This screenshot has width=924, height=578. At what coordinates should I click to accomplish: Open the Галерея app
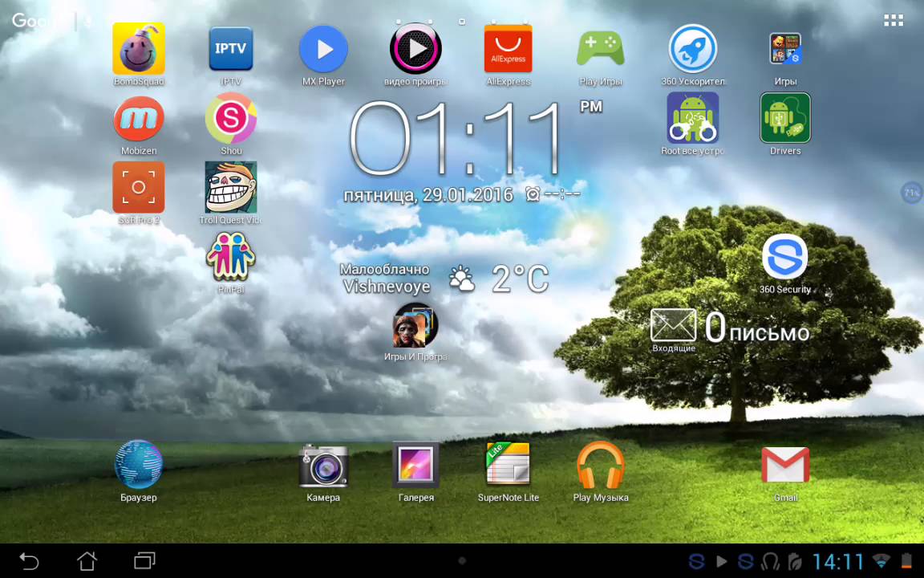(x=415, y=464)
